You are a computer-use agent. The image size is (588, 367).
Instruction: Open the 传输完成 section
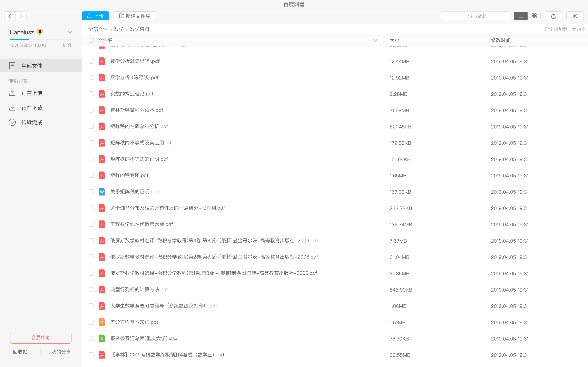(32, 122)
